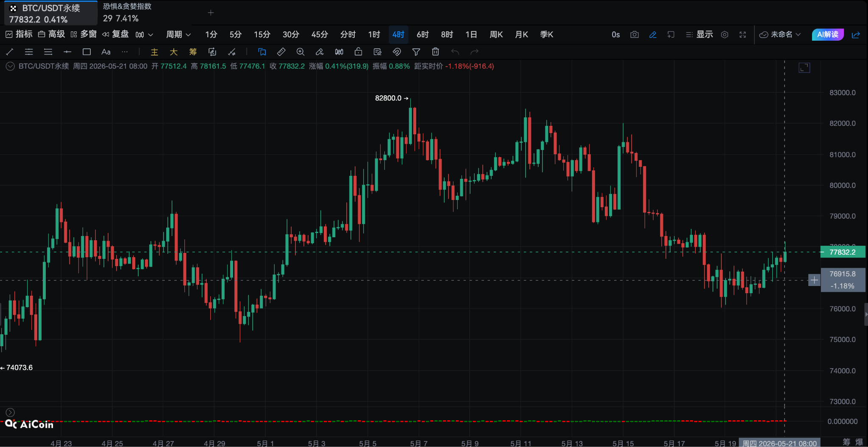
Task: Switch to 8时 timeframe
Action: pos(447,34)
